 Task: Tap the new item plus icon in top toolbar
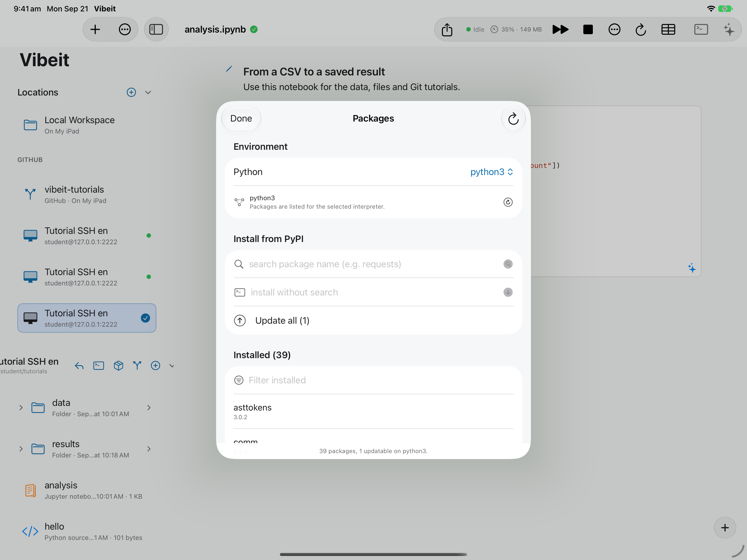[x=95, y=29]
